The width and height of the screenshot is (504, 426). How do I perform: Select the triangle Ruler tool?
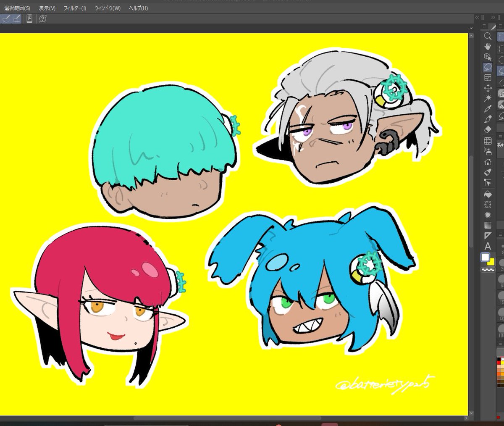(x=488, y=236)
